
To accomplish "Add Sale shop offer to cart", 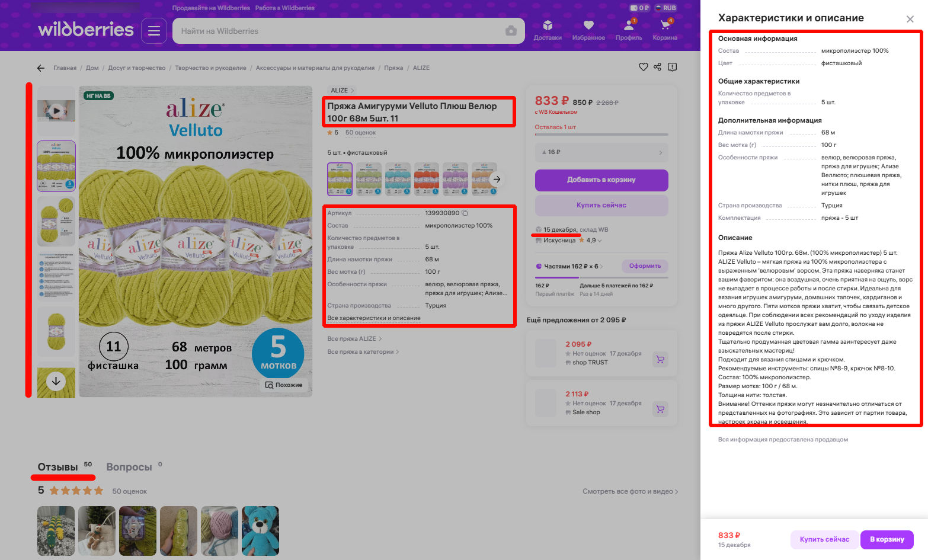I will [660, 409].
